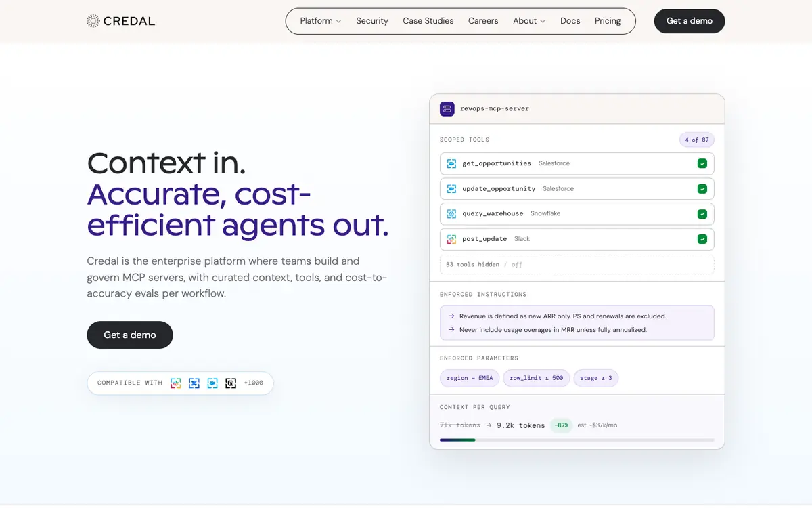Open the Careers page
This screenshot has width=812, height=508.
(483, 21)
